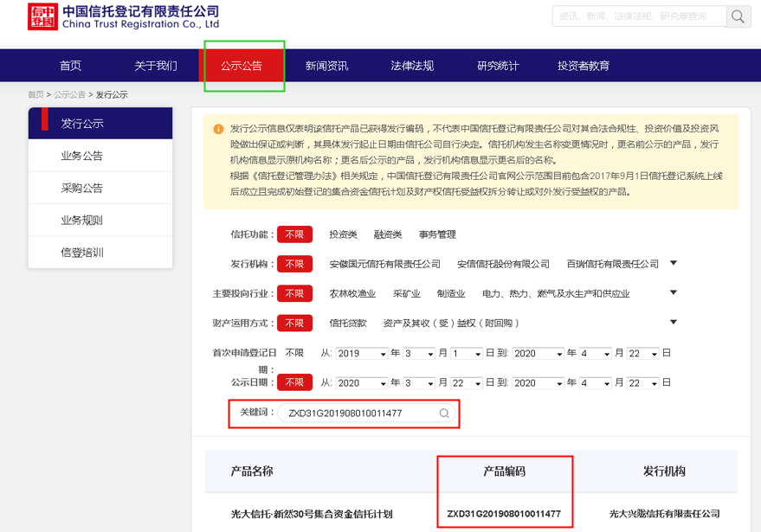
Task: Select 不限 for 主要投向行业 filter
Action: tap(294, 293)
